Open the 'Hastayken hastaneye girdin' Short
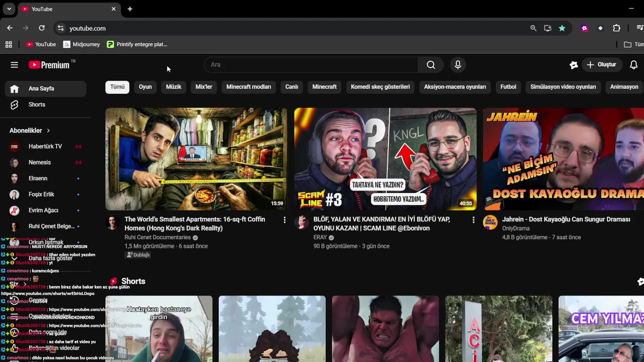The width and height of the screenshot is (644, 362). 159,329
